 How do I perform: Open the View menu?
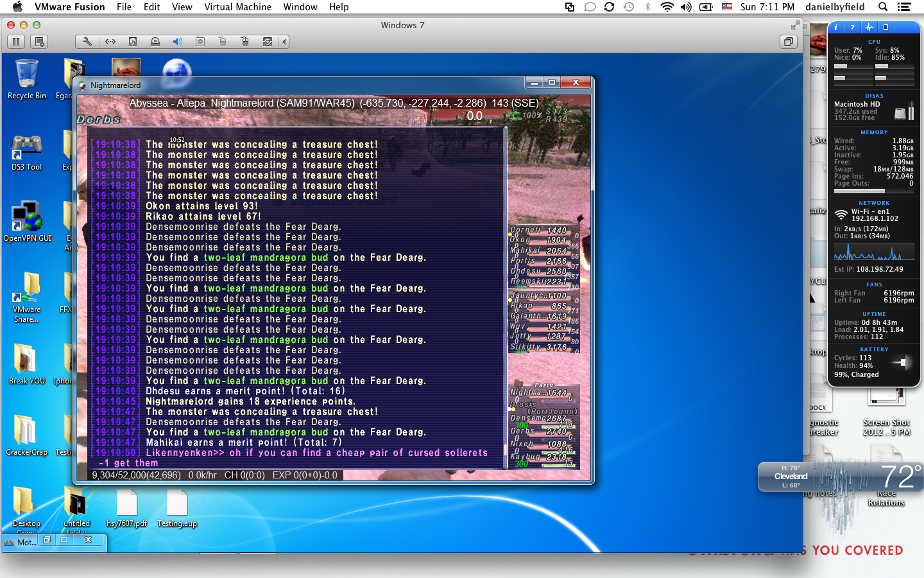pos(182,7)
